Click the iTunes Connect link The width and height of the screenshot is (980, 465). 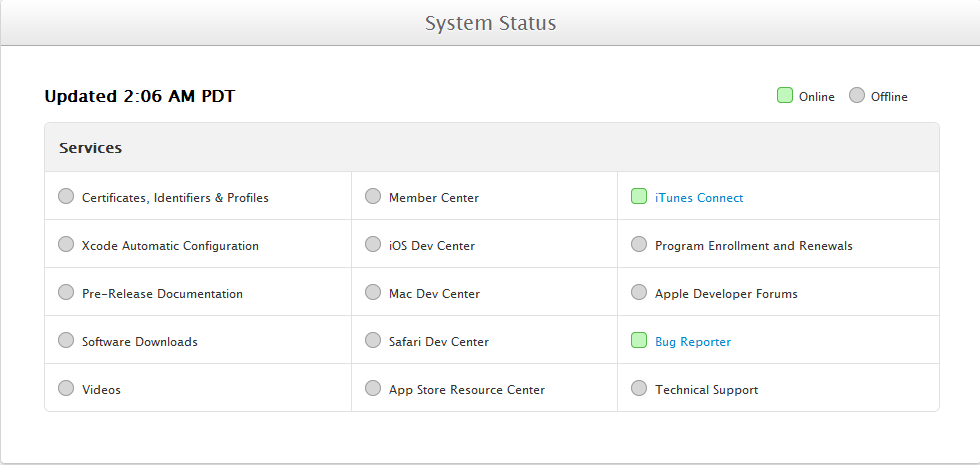click(x=698, y=198)
